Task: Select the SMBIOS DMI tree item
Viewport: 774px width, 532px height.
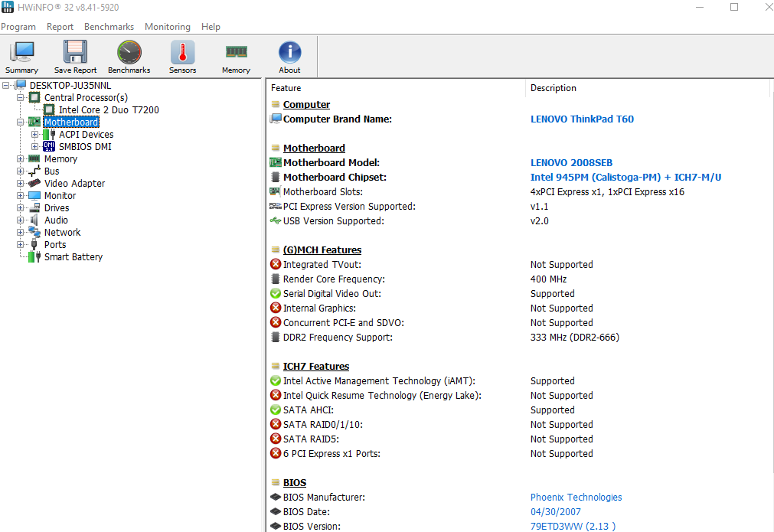Action: tap(87, 146)
